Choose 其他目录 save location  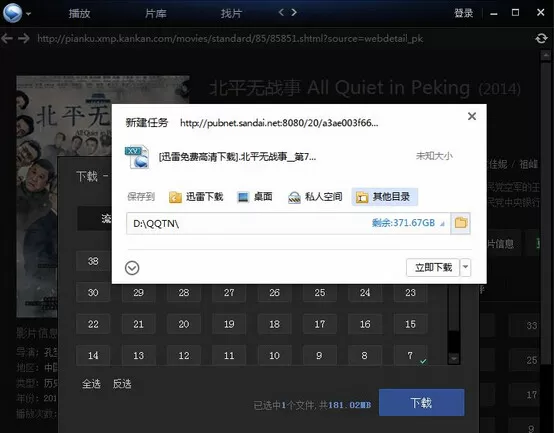pos(384,197)
